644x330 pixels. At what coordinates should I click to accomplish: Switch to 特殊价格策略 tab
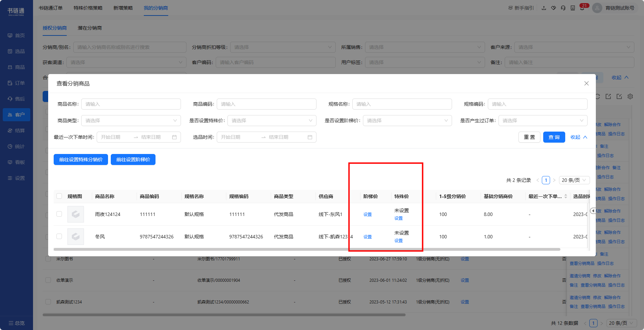[88, 8]
